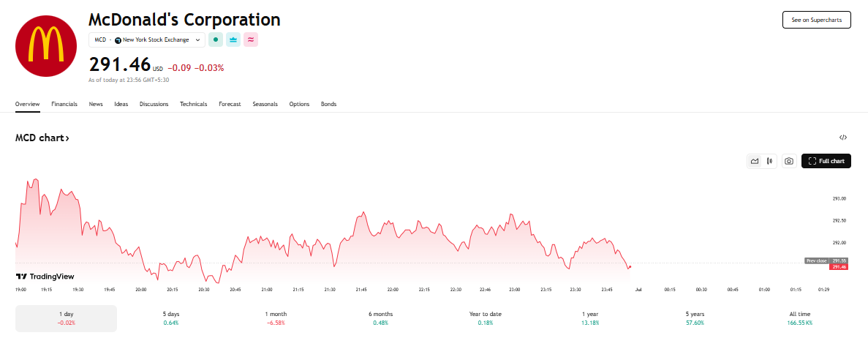Open the Financials tab
The image size is (868, 338).
[64, 104]
